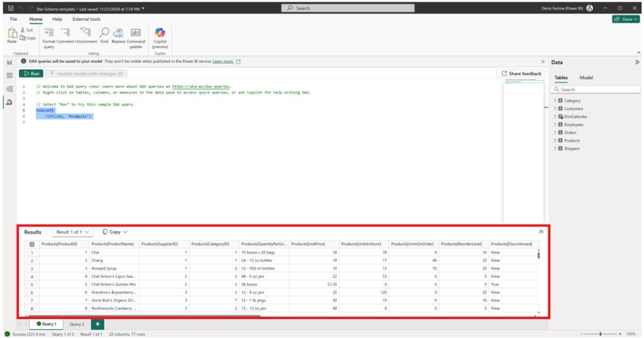This screenshot has height=338, width=644.
Task: Expand the Products table in Data pane
Action: (x=555, y=140)
